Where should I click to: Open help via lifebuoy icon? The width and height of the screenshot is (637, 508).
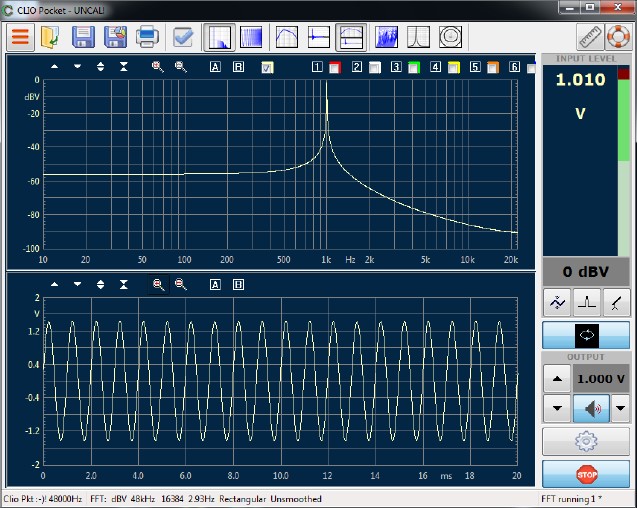click(618, 38)
